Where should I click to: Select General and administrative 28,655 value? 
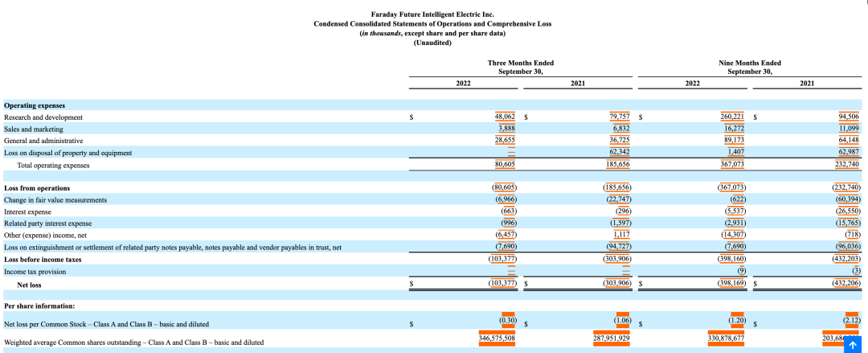pyautogui.click(x=505, y=141)
